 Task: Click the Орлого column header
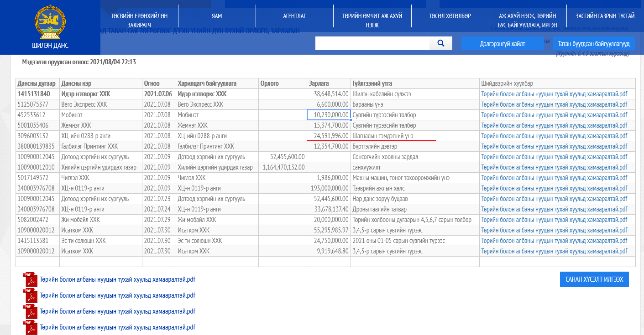pyautogui.click(x=283, y=83)
